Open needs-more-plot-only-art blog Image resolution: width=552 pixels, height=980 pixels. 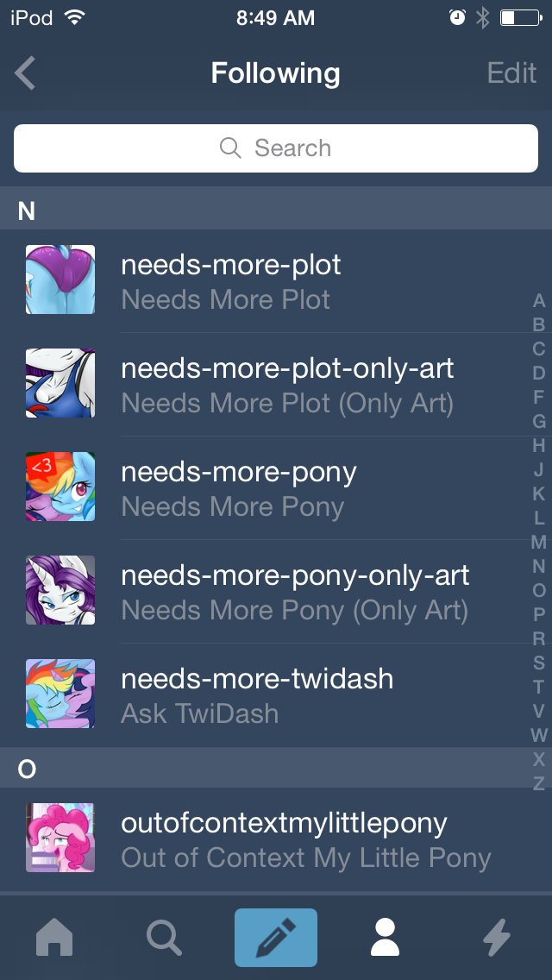(x=276, y=385)
